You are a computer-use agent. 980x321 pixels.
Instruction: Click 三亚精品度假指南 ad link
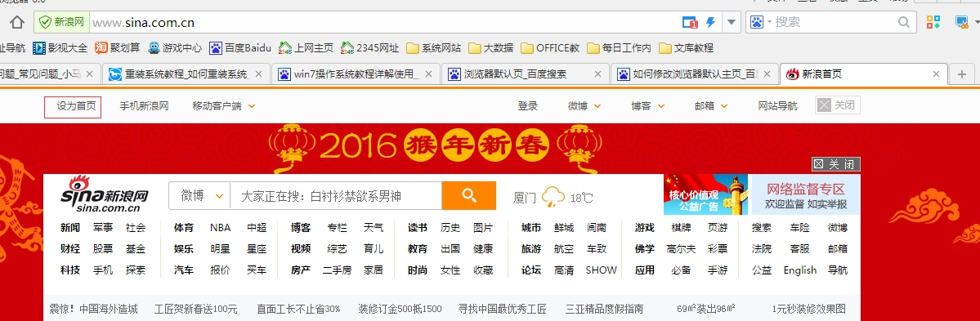604,309
